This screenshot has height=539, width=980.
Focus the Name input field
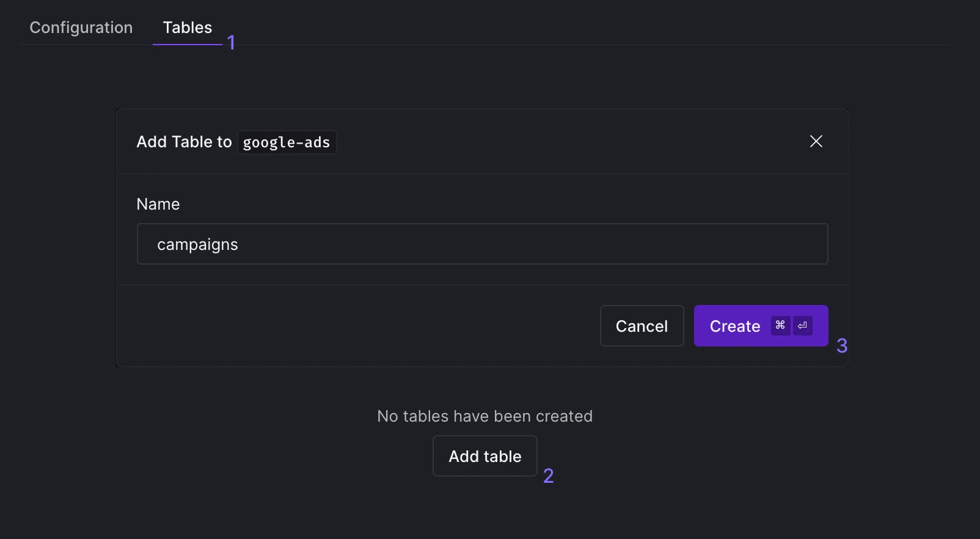point(482,244)
